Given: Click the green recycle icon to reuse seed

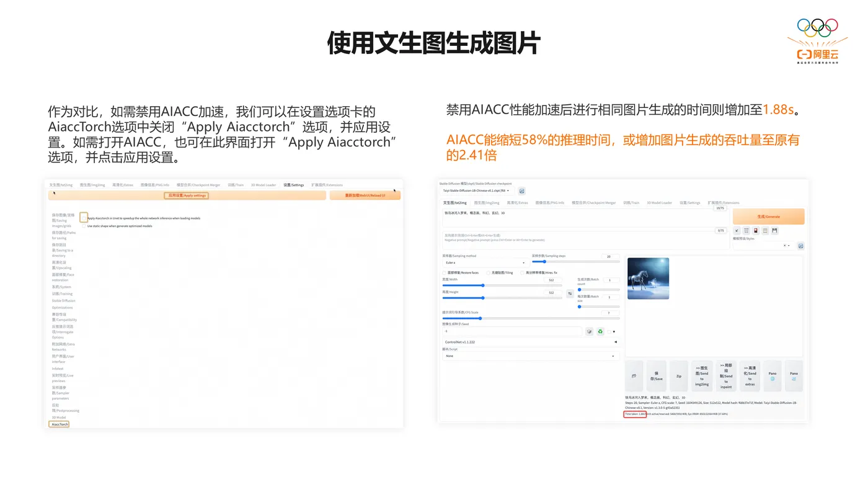Looking at the screenshot, I should [x=600, y=331].
